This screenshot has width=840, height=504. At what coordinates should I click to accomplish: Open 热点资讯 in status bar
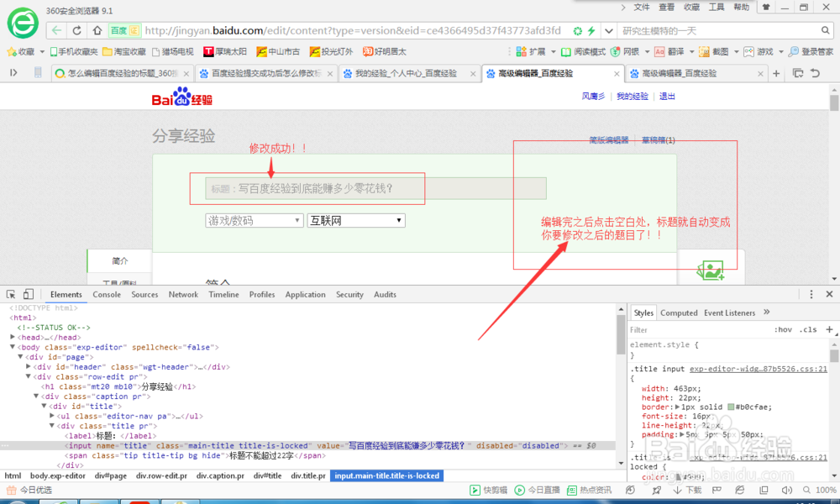pyautogui.click(x=589, y=490)
